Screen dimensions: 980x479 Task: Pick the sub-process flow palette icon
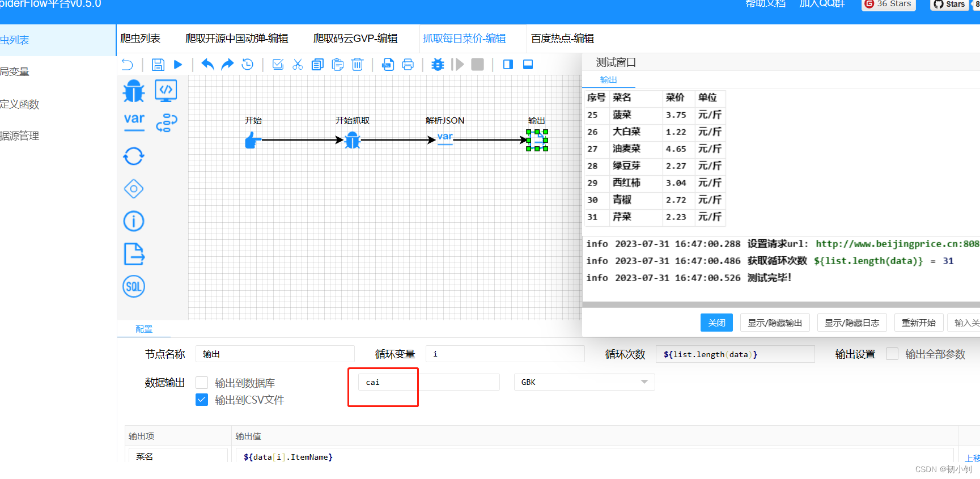pos(167,122)
